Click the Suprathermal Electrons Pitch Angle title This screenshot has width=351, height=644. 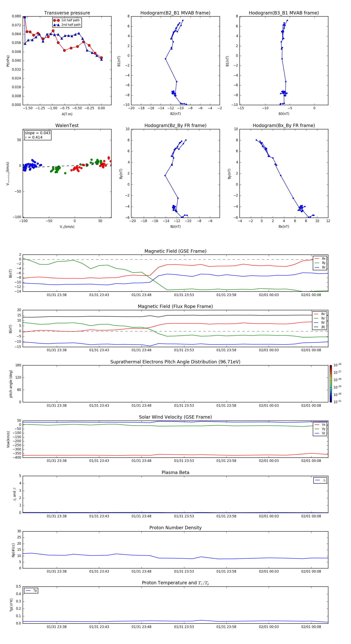click(175, 362)
